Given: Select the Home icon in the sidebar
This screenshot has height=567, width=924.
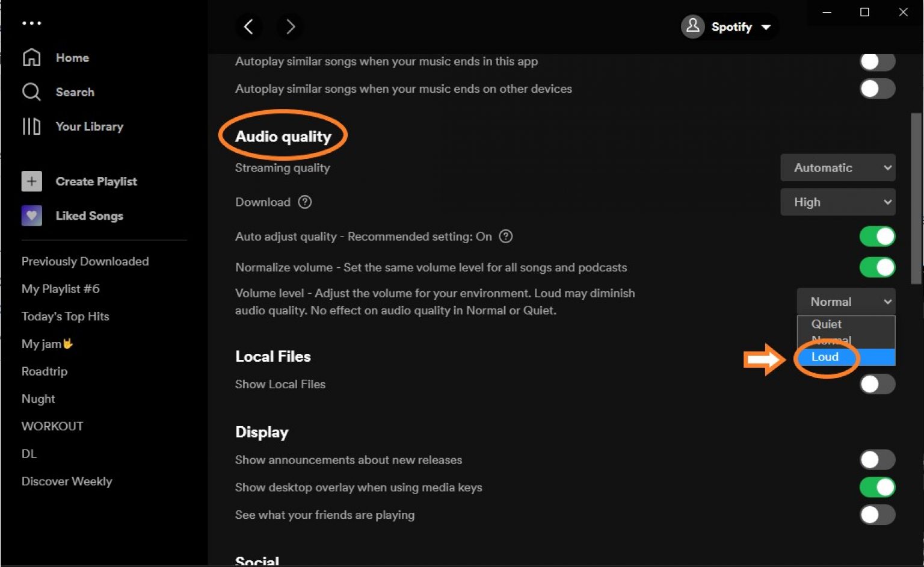Looking at the screenshot, I should (x=31, y=57).
